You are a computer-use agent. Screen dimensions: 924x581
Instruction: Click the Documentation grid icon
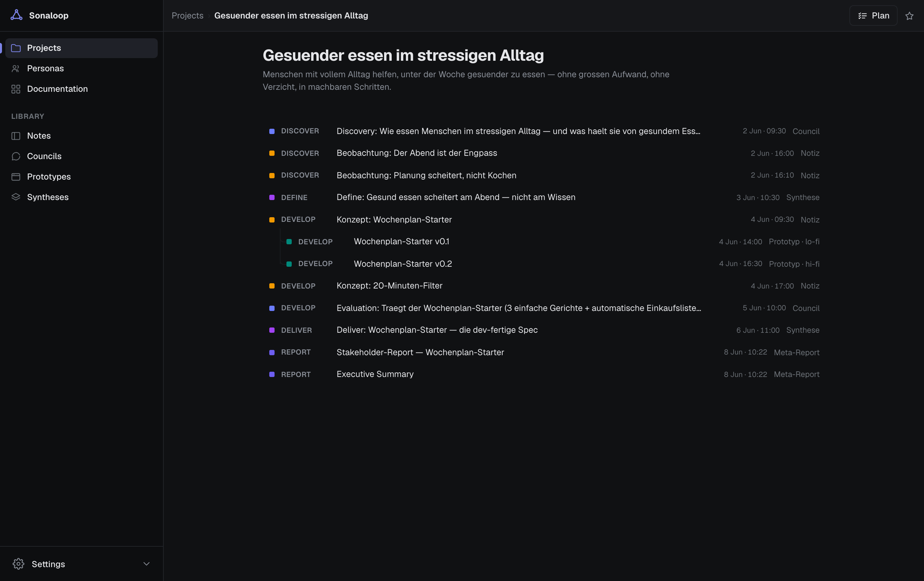click(x=16, y=89)
